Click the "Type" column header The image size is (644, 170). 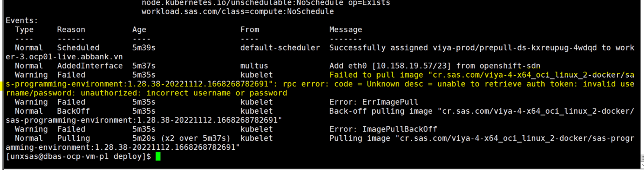tap(24, 30)
